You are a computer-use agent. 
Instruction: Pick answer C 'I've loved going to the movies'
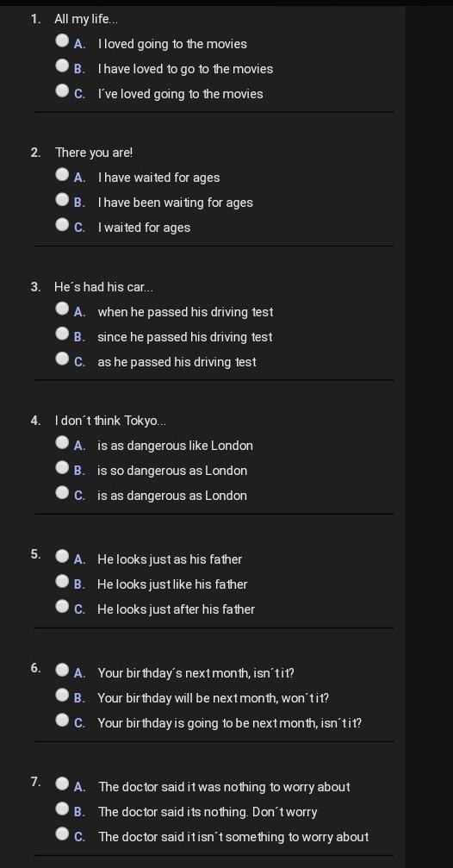point(62,91)
